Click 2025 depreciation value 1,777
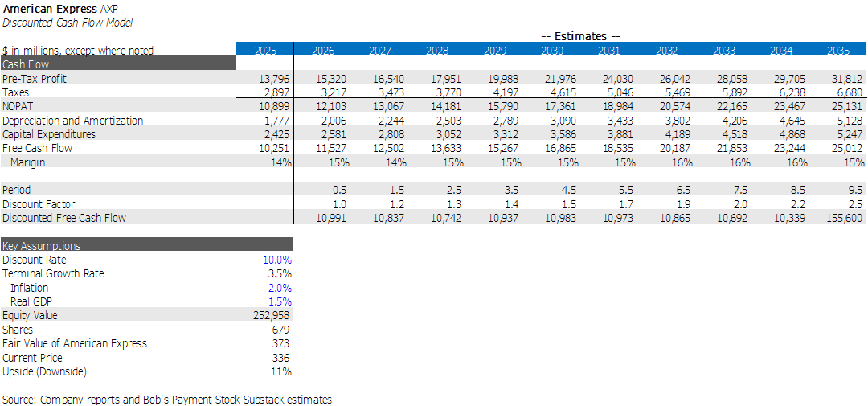The height and width of the screenshot is (406, 868). (x=276, y=121)
